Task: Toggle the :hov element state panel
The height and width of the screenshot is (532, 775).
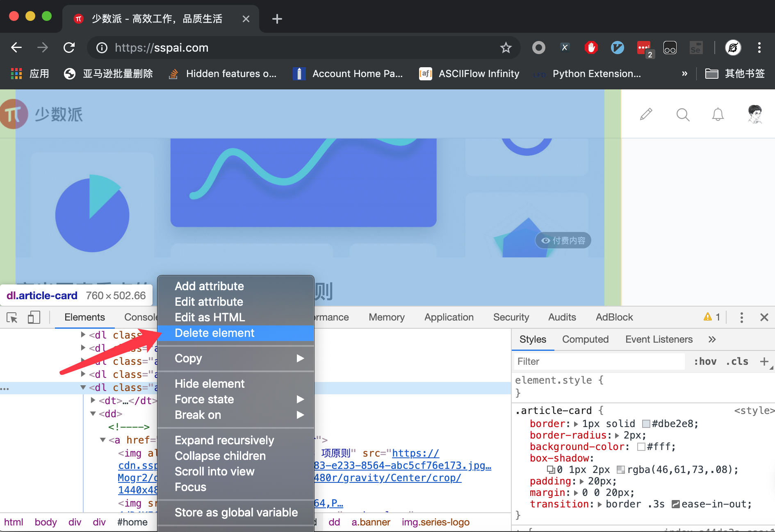Action: (705, 361)
